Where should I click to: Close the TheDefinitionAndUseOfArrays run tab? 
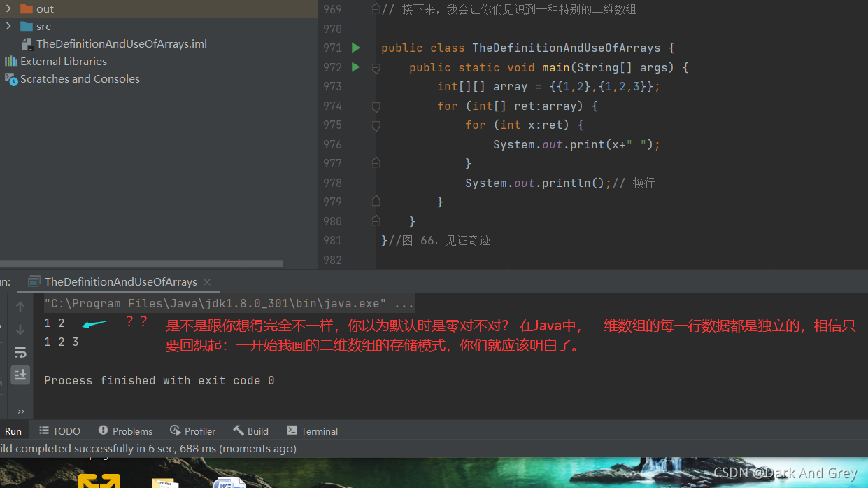[207, 281]
